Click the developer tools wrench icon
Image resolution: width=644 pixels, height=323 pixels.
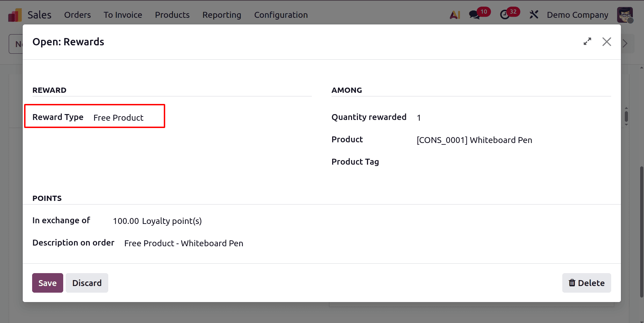point(534,14)
